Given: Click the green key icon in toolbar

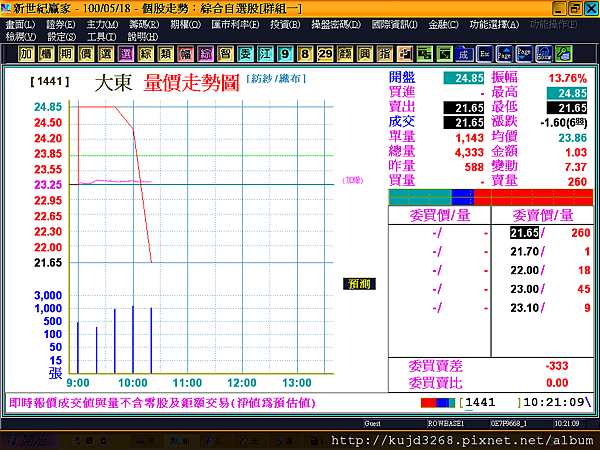Looking at the screenshot, I should 564,54.
